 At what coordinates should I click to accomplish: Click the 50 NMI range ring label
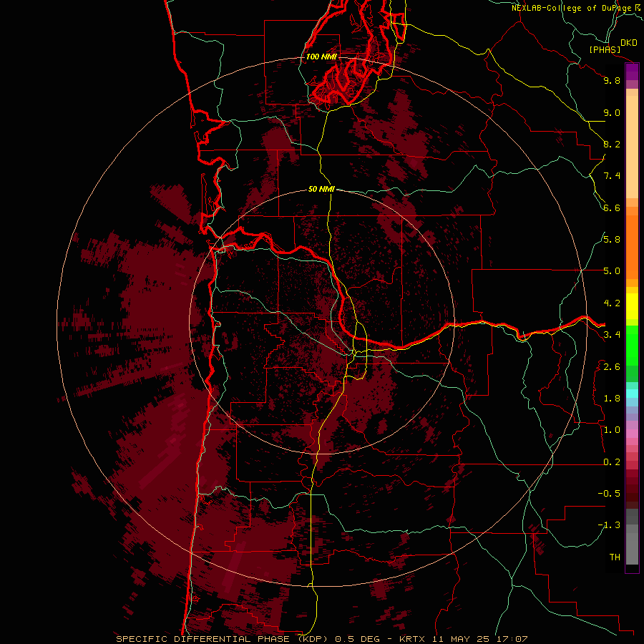(321, 189)
